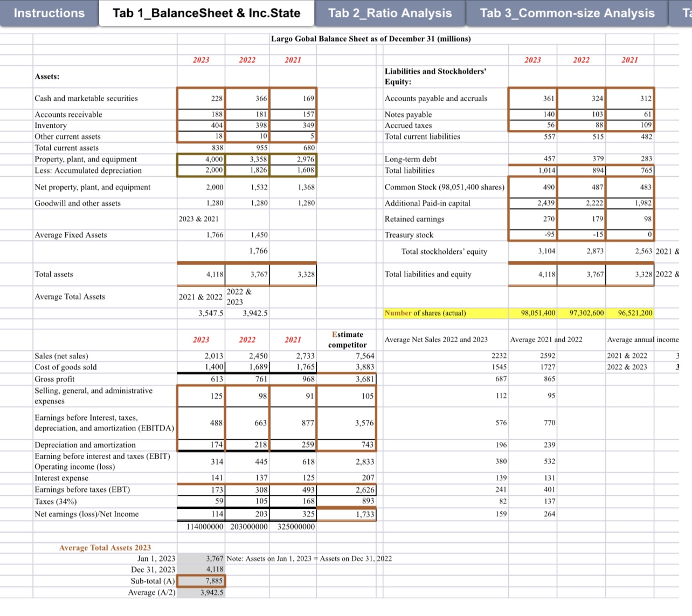Select the EBITDA 2023 value of 488

[x=201, y=423]
